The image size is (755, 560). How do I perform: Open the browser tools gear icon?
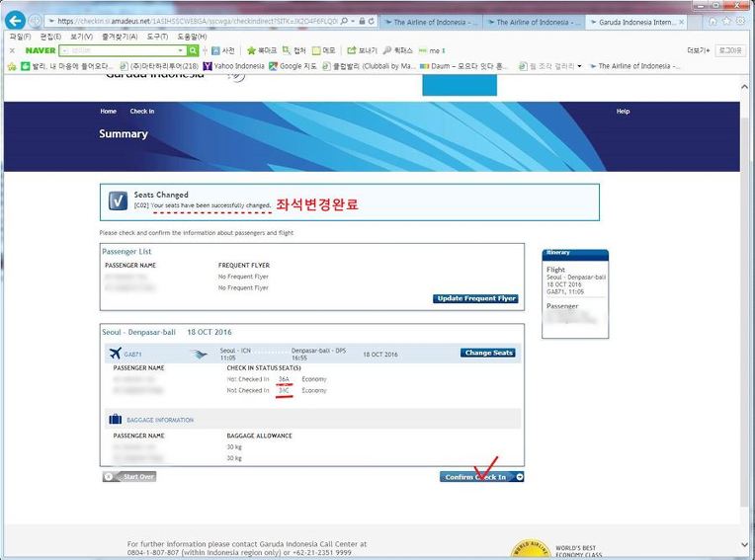pos(740,21)
